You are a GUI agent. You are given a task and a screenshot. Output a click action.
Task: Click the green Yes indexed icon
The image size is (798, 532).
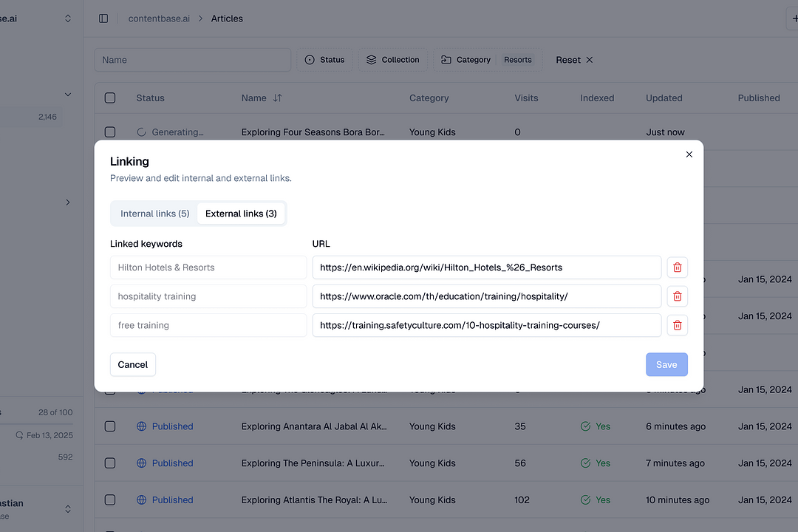coord(584,426)
